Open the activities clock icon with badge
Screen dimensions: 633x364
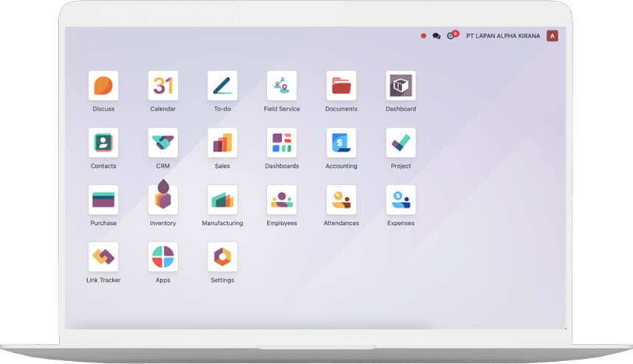451,36
